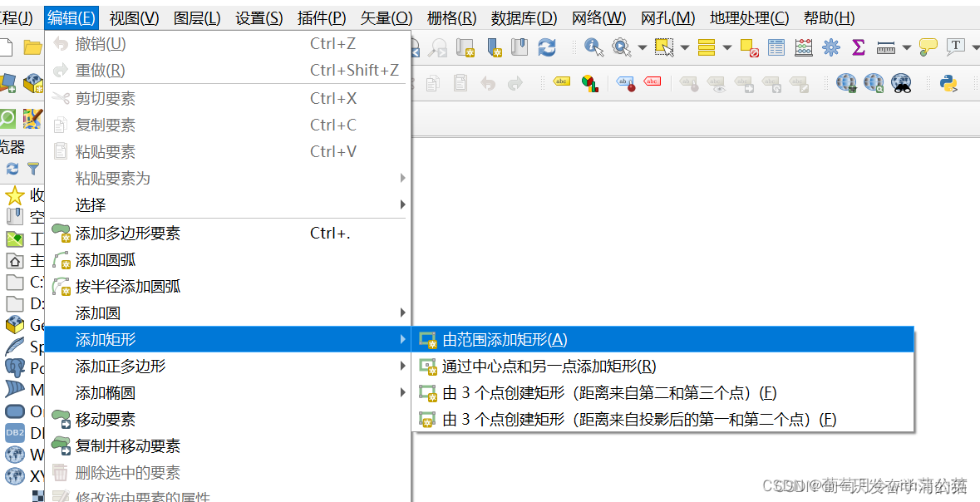Expand the 选择 submenu
The height and width of the screenshot is (502, 980).
coord(228,204)
